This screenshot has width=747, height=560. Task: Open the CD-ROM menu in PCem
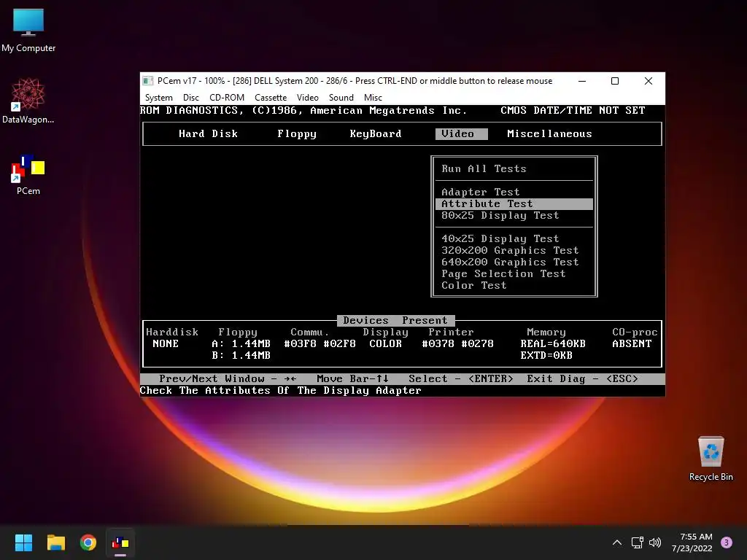[227, 98]
